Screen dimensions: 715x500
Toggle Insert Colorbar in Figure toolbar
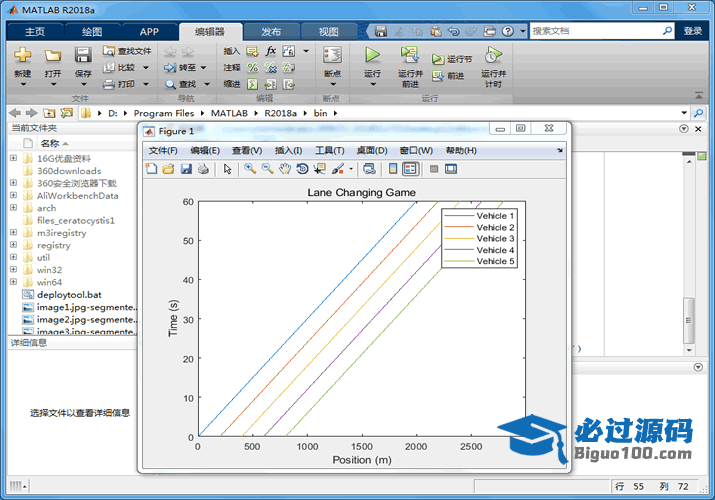coord(393,169)
